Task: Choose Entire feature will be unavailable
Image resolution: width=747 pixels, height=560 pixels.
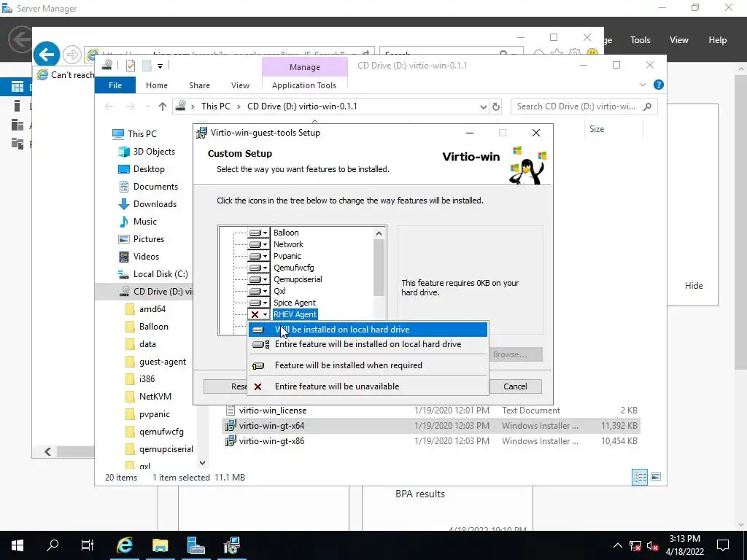Action: (368, 386)
